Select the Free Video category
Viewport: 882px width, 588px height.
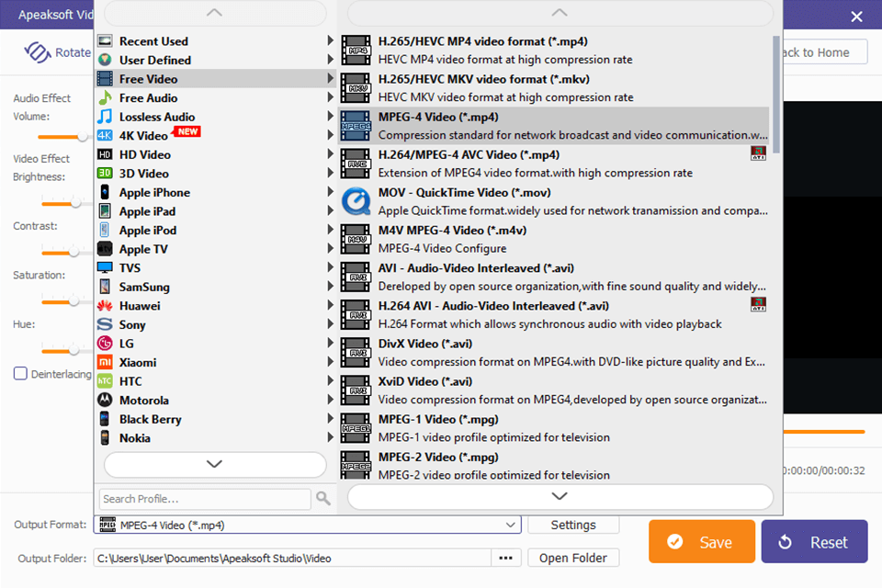coord(215,79)
